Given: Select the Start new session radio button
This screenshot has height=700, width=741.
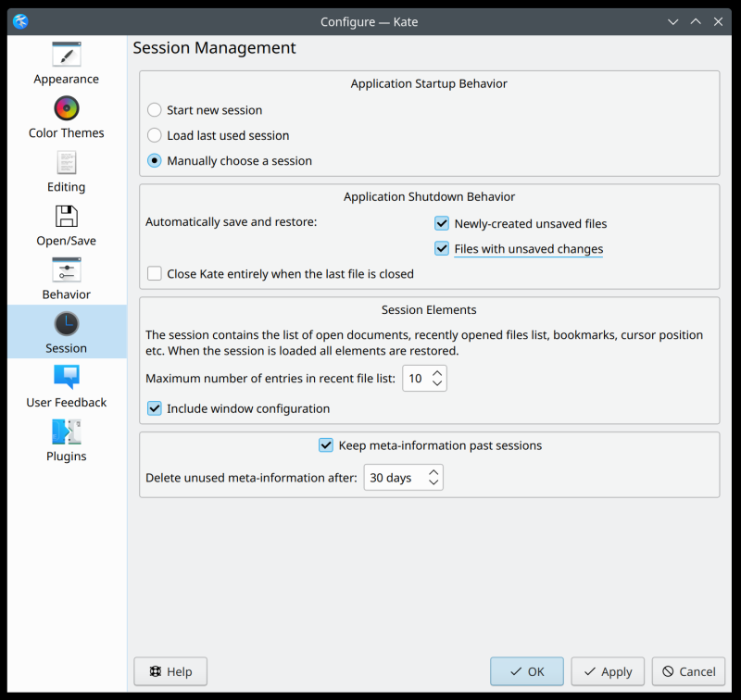Looking at the screenshot, I should pyautogui.click(x=155, y=110).
